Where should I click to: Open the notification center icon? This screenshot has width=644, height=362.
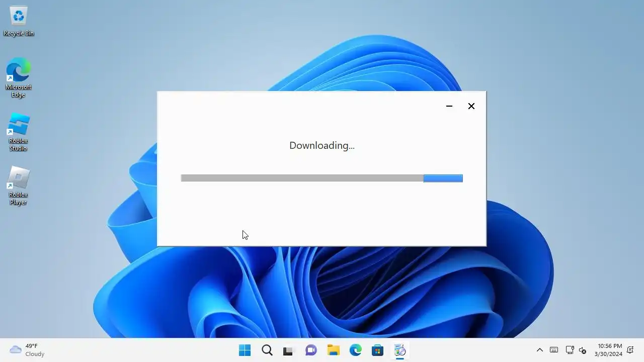coord(630,350)
